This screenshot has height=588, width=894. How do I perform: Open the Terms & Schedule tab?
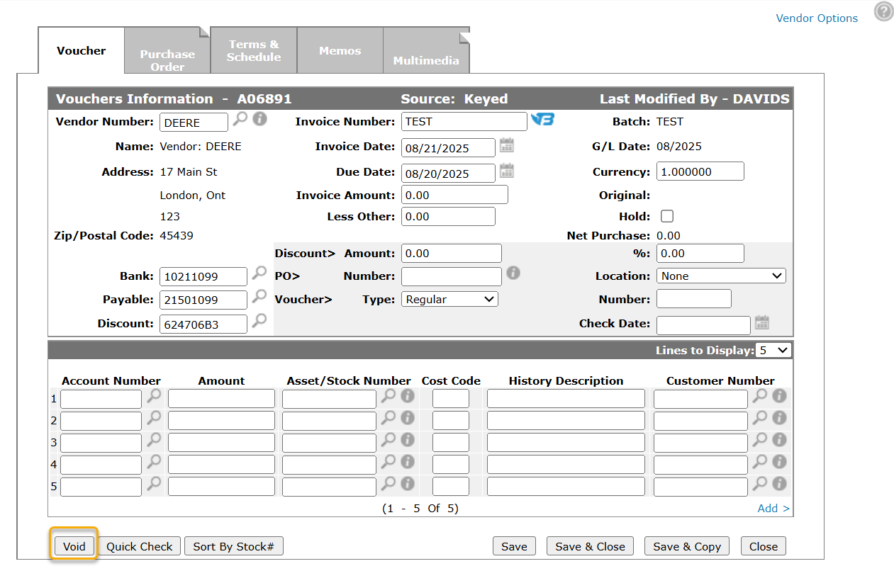click(253, 51)
